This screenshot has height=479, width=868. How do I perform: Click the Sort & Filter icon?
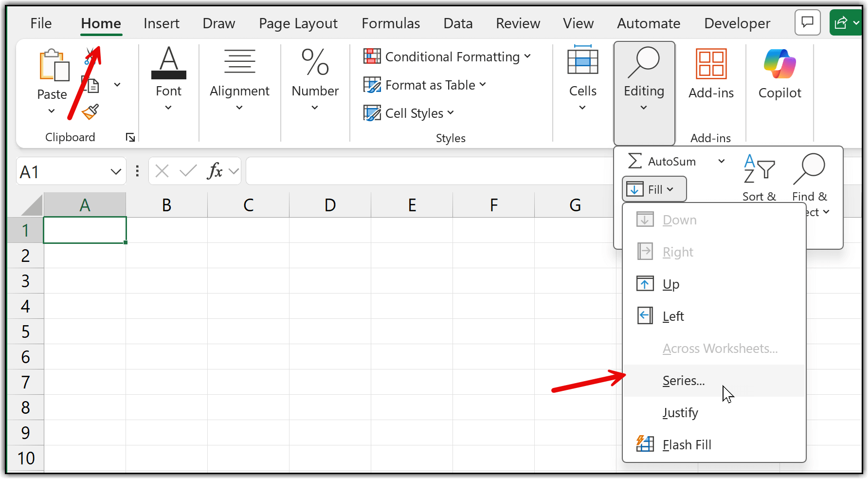[759, 169]
